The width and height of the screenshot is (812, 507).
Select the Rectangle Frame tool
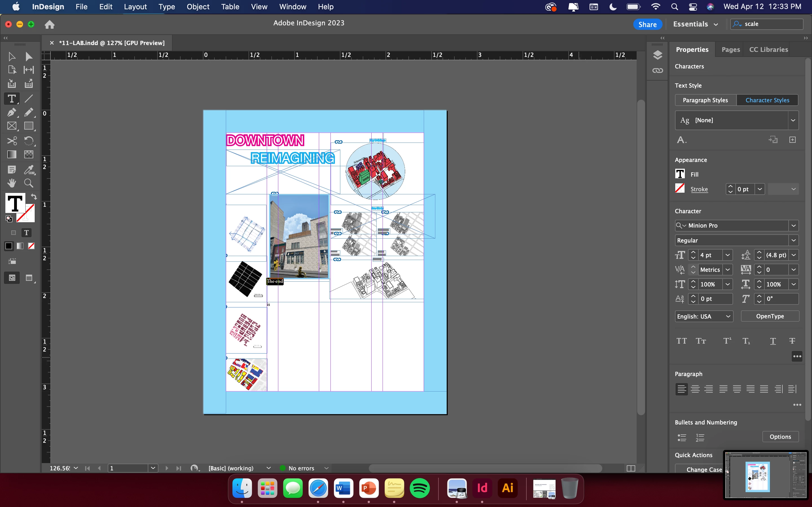12,126
